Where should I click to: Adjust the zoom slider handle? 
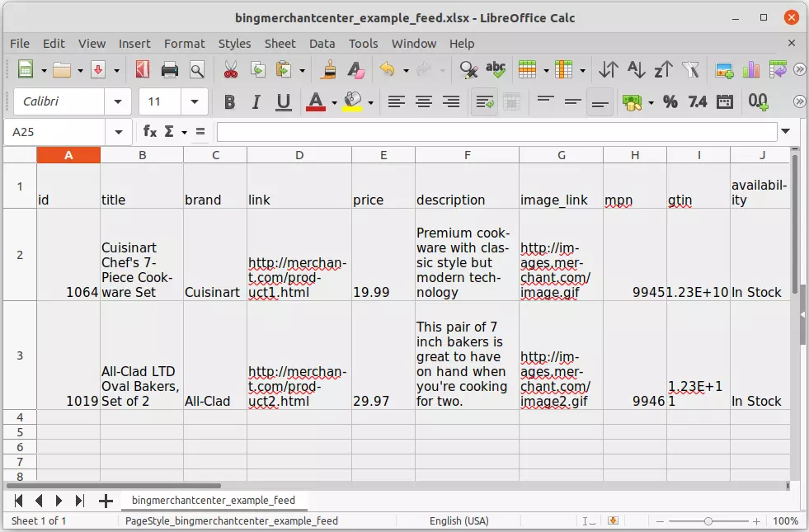[708, 521]
